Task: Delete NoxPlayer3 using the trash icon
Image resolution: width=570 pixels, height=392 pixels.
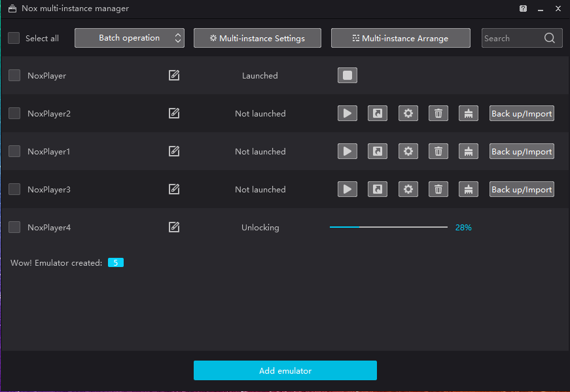Action: (x=438, y=189)
